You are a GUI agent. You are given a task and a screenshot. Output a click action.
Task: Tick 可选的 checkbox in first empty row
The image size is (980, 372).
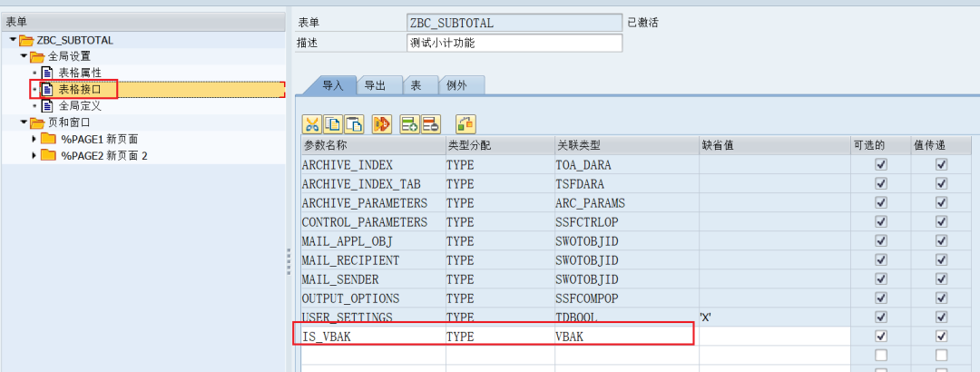[880, 355]
